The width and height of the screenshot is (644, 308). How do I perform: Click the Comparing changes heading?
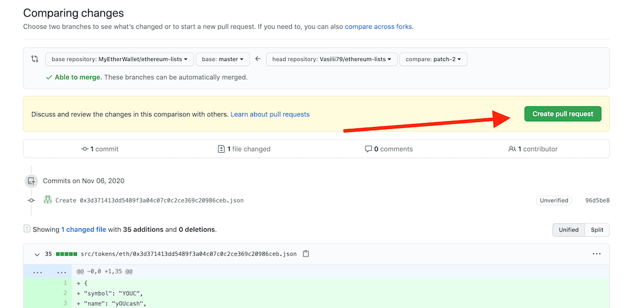(x=74, y=13)
